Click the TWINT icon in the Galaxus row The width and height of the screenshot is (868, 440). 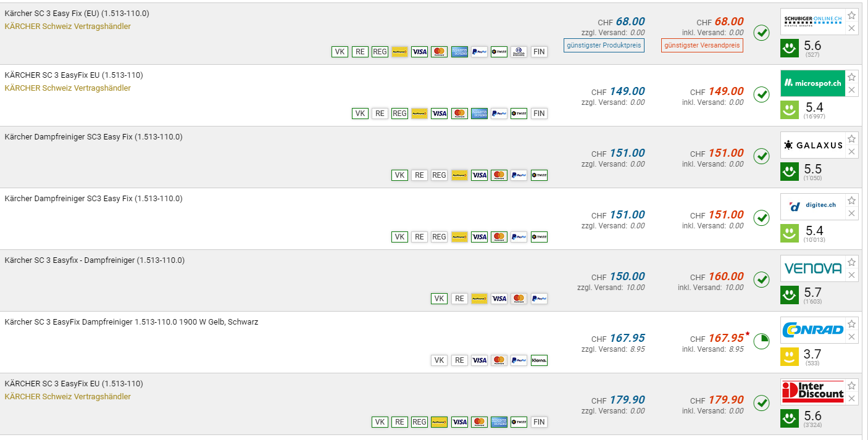pyautogui.click(x=539, y=175)
